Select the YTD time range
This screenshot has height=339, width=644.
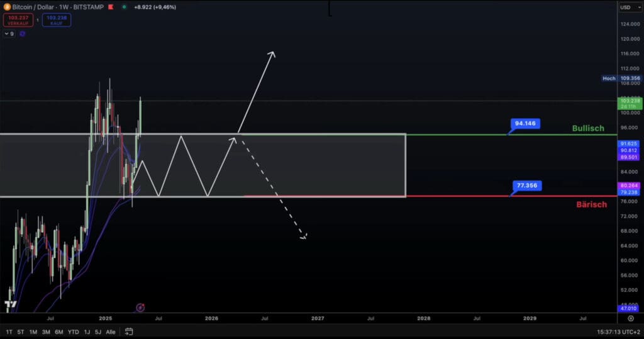coord(73,331)
